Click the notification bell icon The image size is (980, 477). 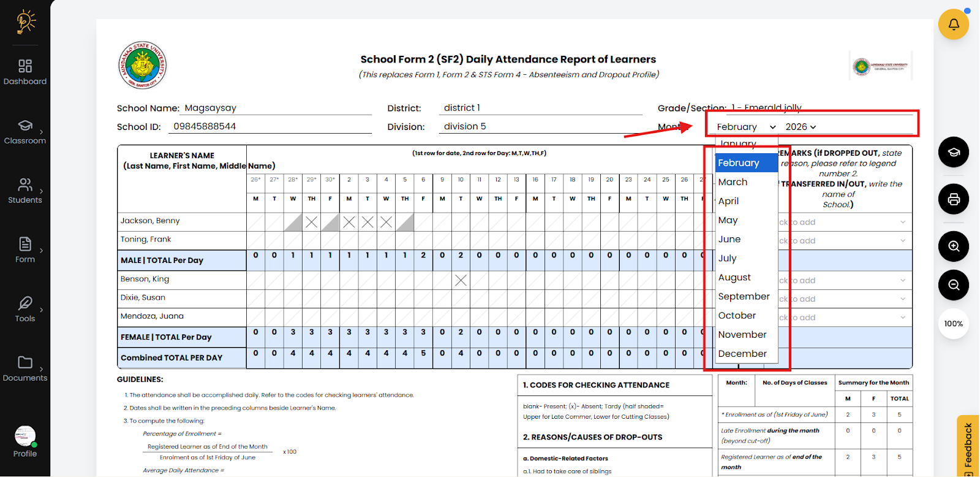(x=953, y=25)
